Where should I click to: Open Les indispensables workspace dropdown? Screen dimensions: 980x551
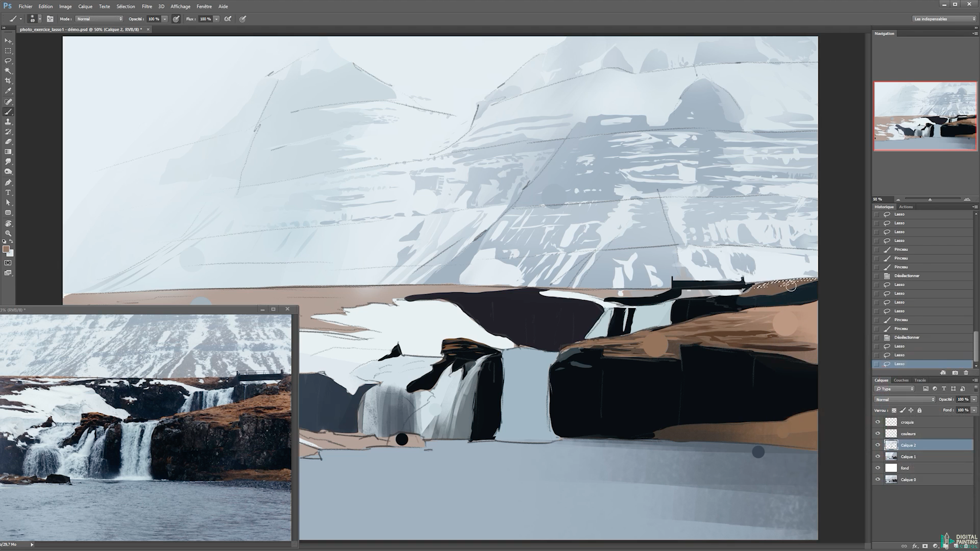pos(944,19)
